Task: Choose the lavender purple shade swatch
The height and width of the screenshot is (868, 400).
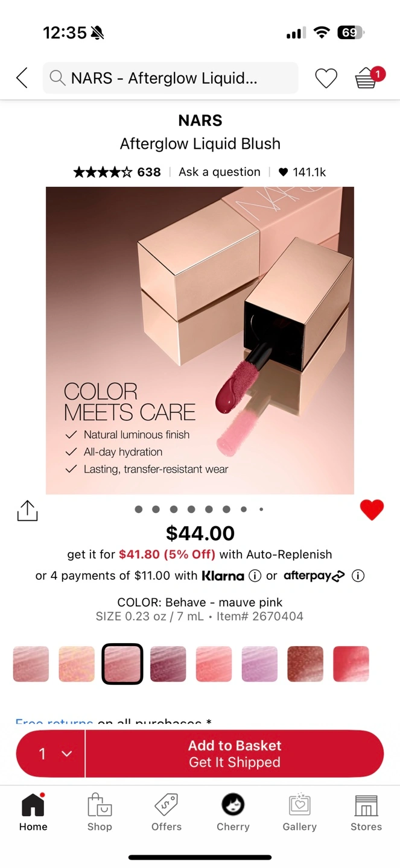Action: (x=259, y=664)
